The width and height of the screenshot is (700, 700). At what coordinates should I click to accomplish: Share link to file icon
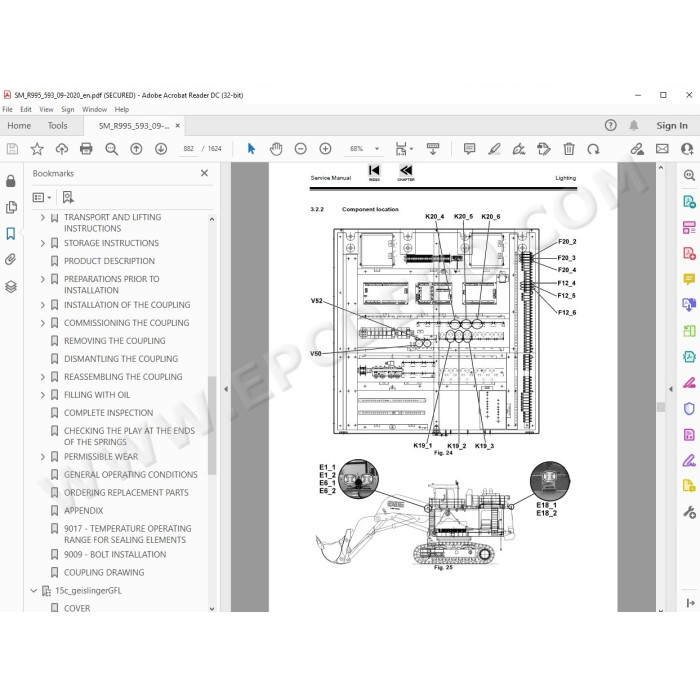pyautogui.click(x=637, y=149)
